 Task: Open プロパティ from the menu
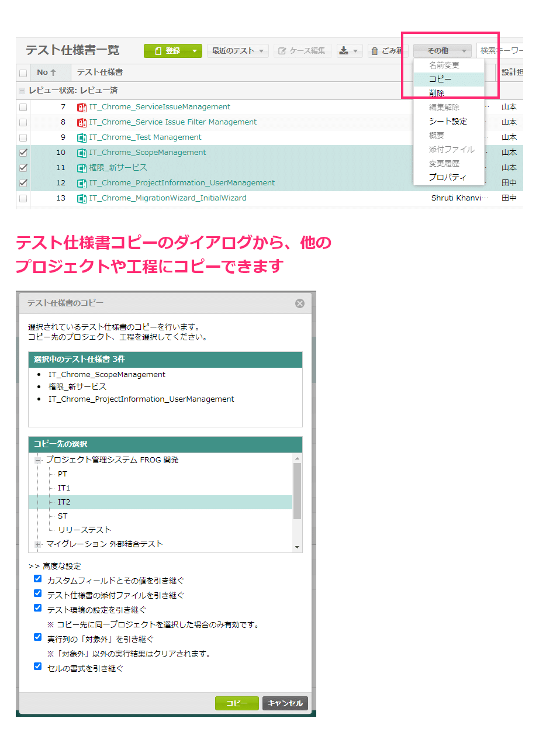point(449,177)
